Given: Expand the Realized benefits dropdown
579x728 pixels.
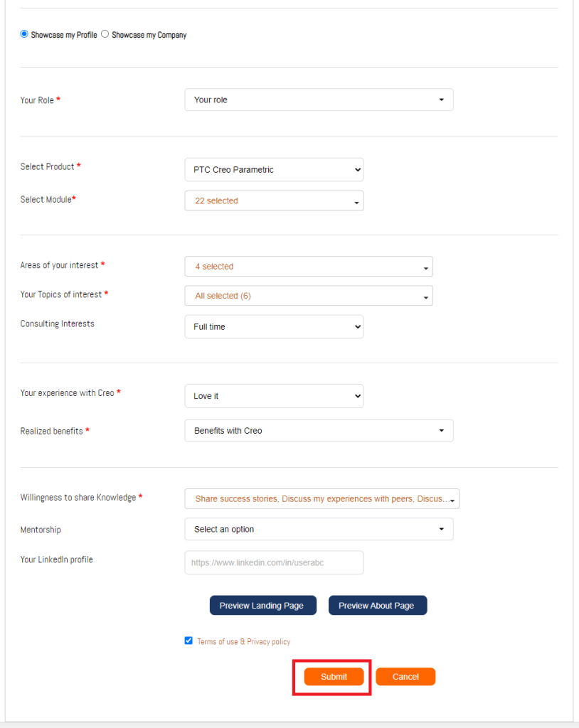Looking at the screenshot, I should click(x=319, y=431).
